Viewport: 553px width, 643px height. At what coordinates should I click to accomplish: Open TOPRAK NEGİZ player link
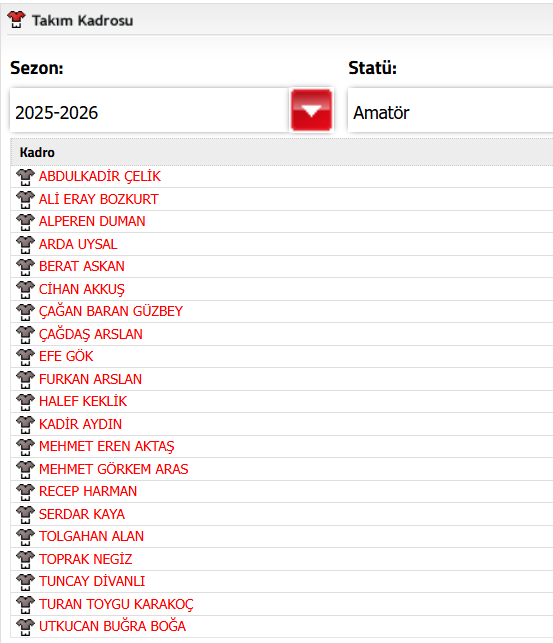[85, 559]
